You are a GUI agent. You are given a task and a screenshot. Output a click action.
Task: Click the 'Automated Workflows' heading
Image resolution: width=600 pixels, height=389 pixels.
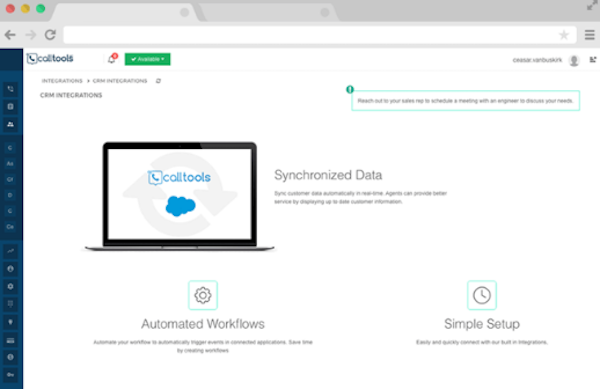pos(203,324)
